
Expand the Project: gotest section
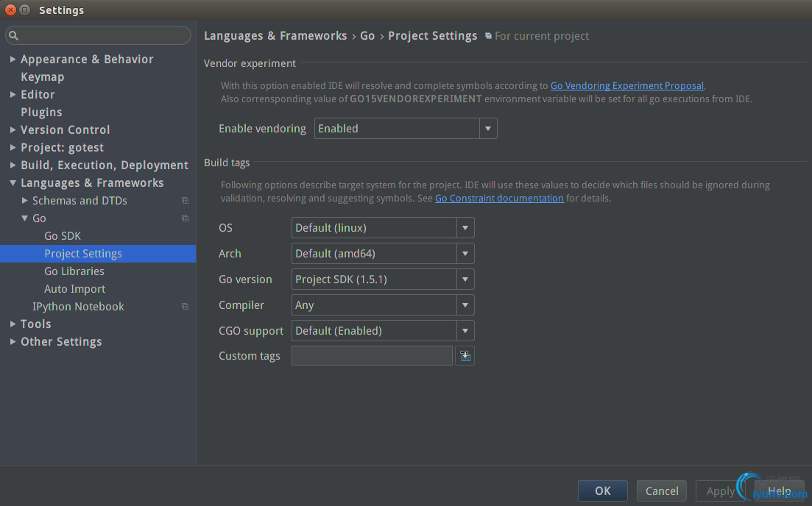[x=13, y=147]
